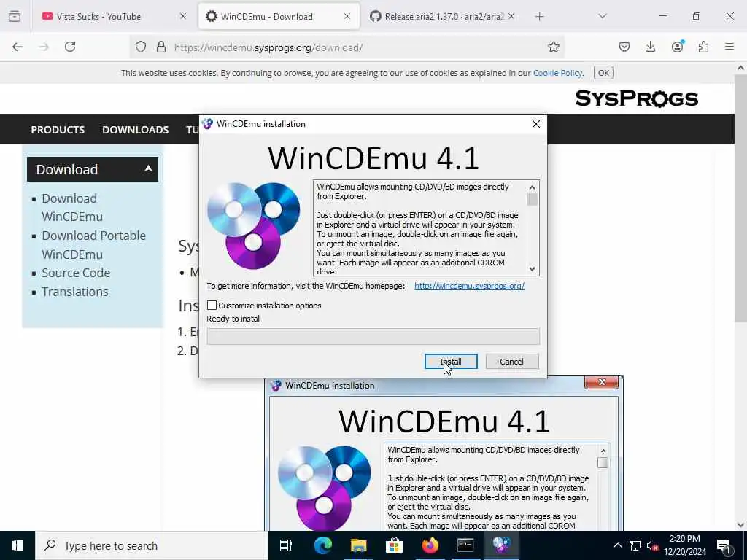Click Install in the WinCDEmu installer
Screen dimensions: 747x560
pyautogui.click(x=451, y=362)
